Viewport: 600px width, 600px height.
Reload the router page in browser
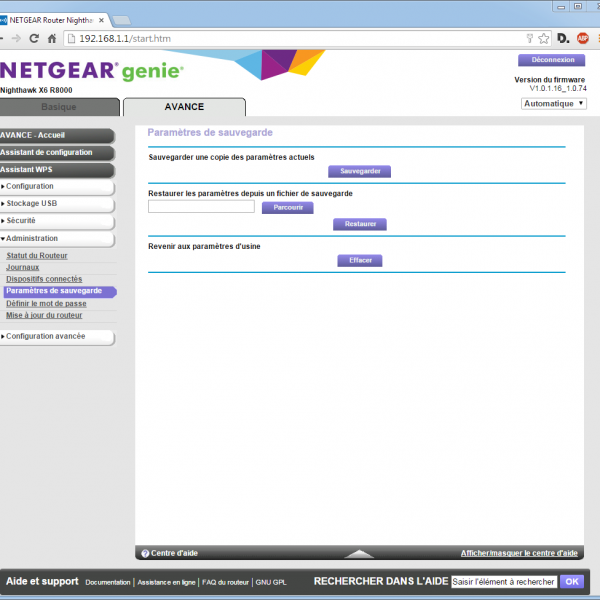coord(34,39)
